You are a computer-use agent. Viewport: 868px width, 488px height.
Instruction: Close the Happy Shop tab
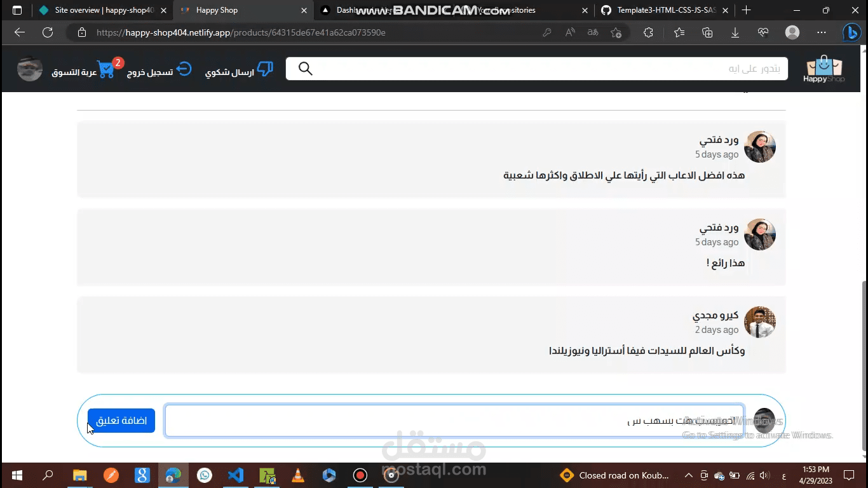303,10
